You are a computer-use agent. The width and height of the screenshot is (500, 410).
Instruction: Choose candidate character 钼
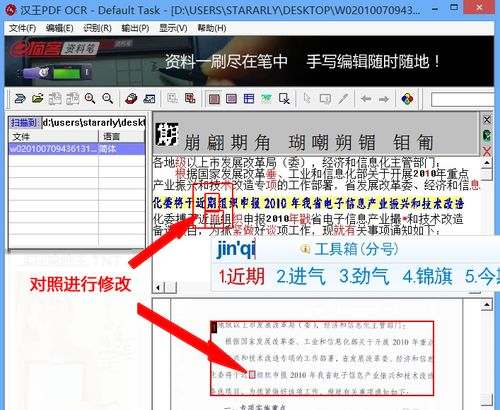pos(402,143)
